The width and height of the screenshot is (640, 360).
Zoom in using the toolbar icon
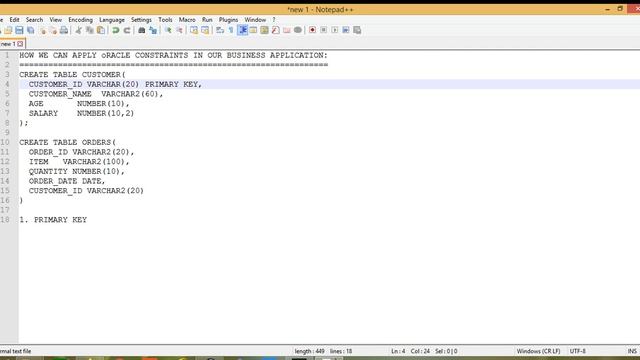point(168,30)
